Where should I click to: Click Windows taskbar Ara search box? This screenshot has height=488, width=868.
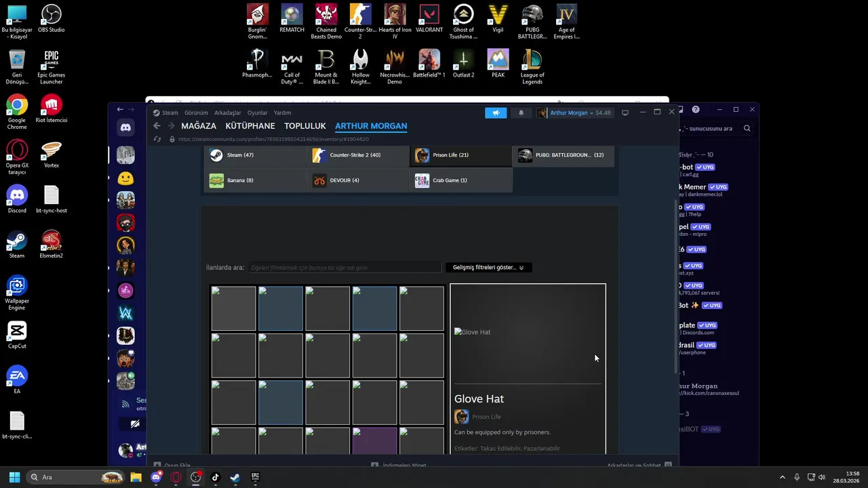75,477
